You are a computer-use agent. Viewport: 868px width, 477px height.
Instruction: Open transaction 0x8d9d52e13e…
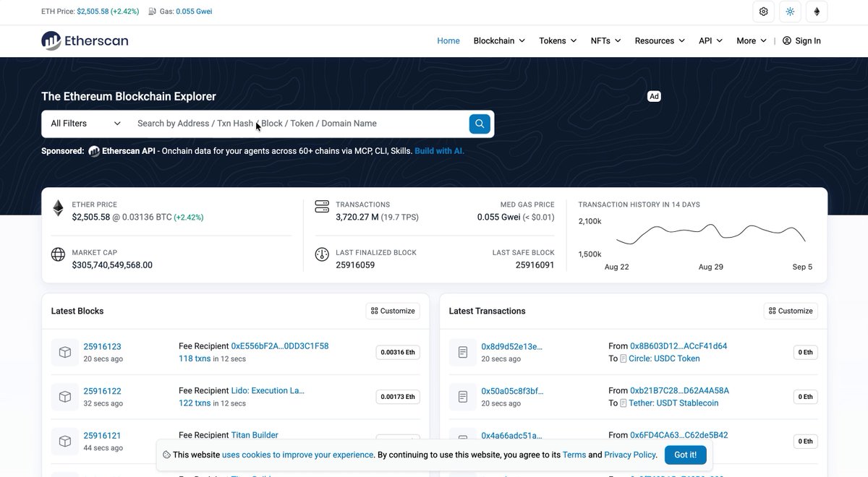click(511, 347)
